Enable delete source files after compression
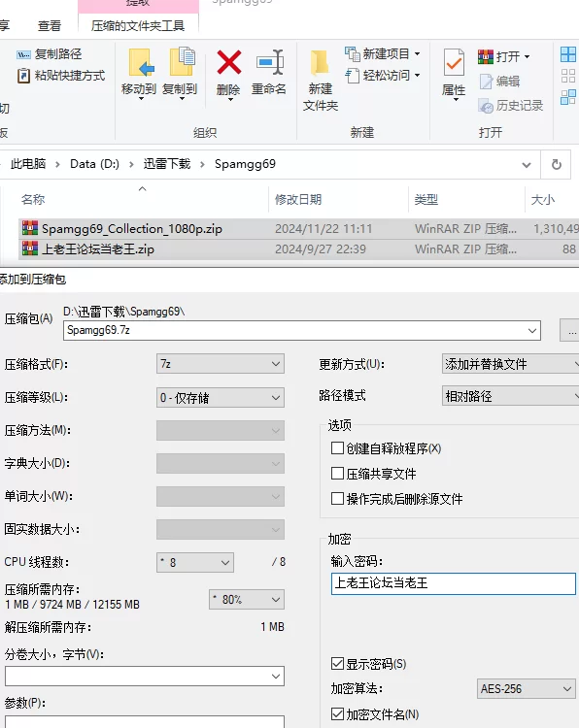The height and width of the screenshot is (728, 579). pos(337,499)
